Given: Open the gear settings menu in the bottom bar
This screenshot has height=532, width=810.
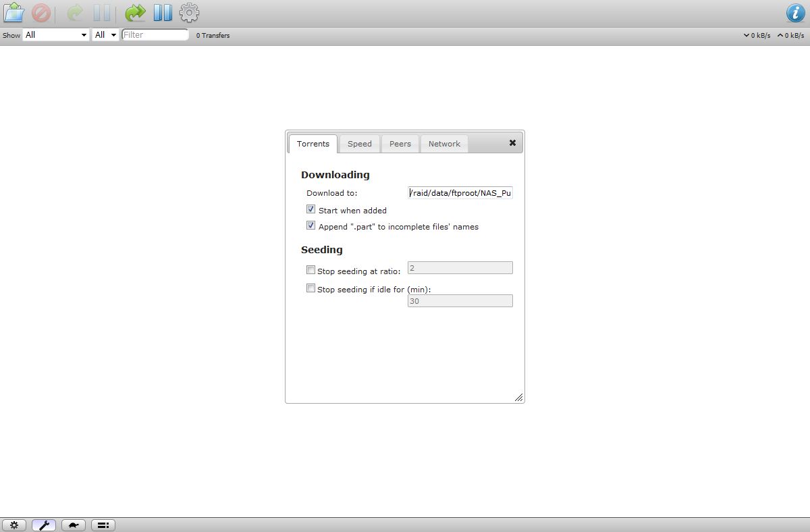Looking at the screenshot, I should click(14, 525).
